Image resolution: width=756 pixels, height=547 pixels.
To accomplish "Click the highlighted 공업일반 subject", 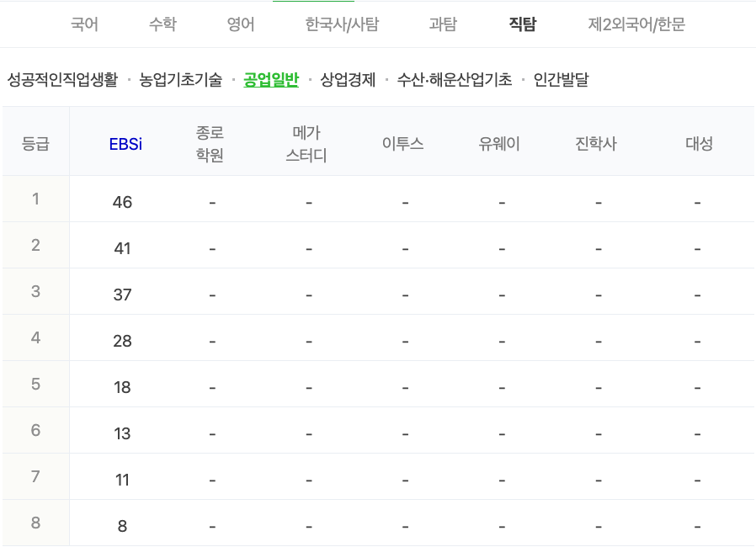I will (269, 80).
